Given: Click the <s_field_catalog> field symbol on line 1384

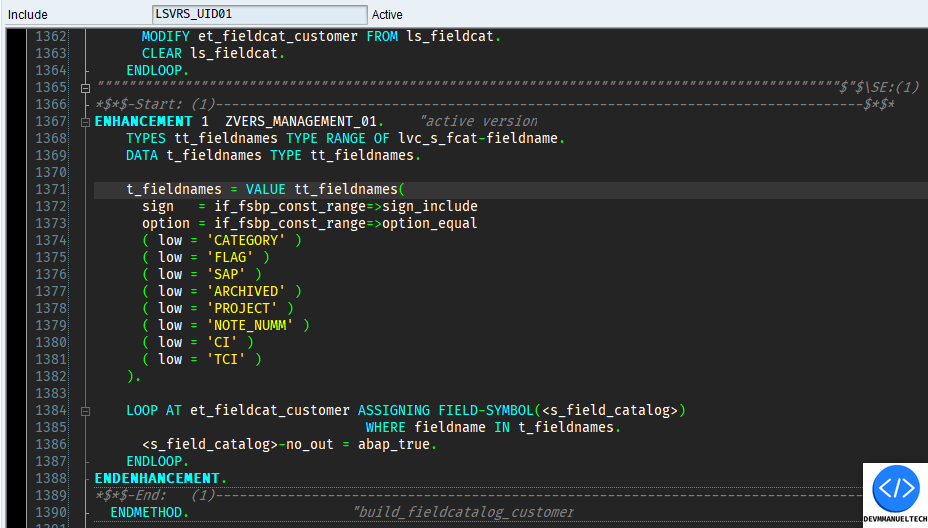Looking at the screenshot, I should pos(610,411).
